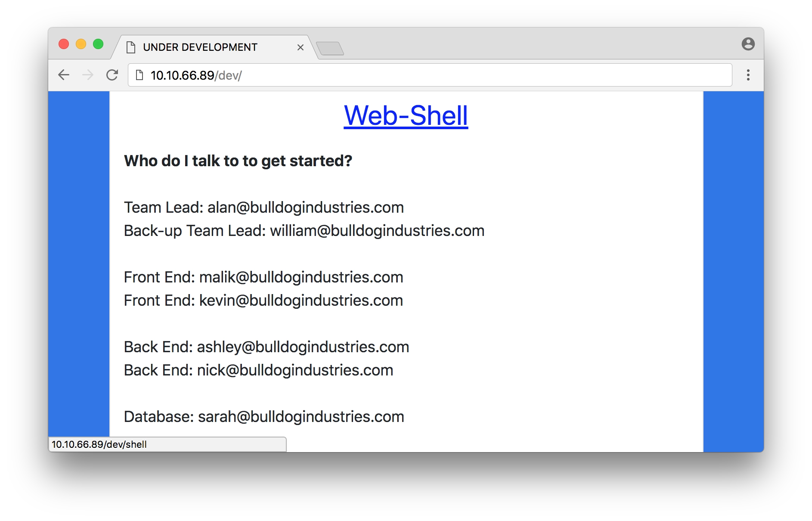This screenshot has width=812, height=521.
Task: Select the UNDER DEVELOPMENT tab
Action: (200, 47)
